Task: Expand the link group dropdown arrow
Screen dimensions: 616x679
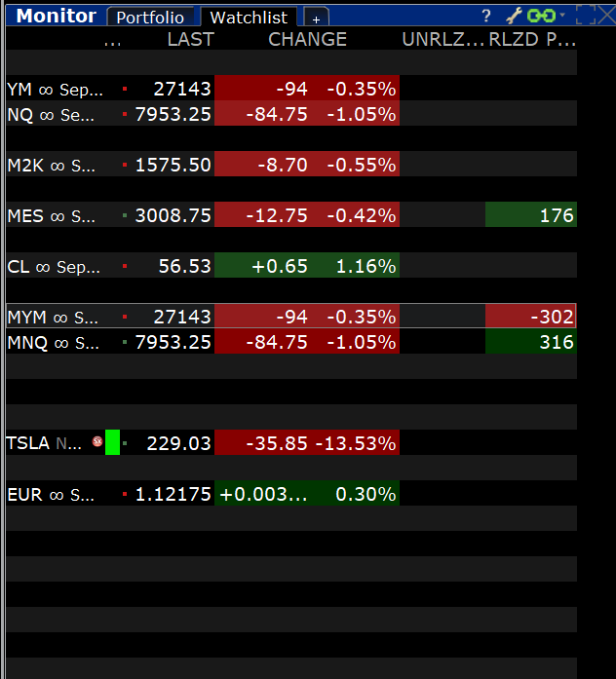Action: click(x=562, y=16)
